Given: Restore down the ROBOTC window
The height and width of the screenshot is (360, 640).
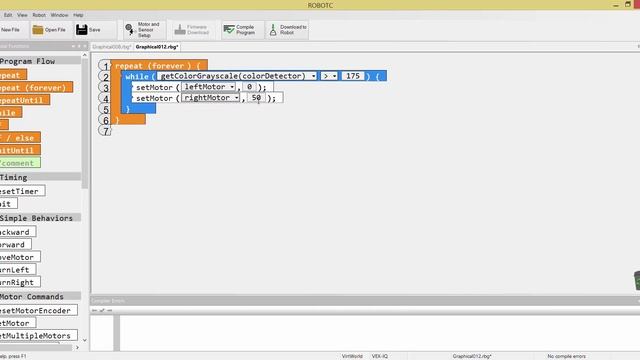Looking at the screenshot, I should (628, 4).
